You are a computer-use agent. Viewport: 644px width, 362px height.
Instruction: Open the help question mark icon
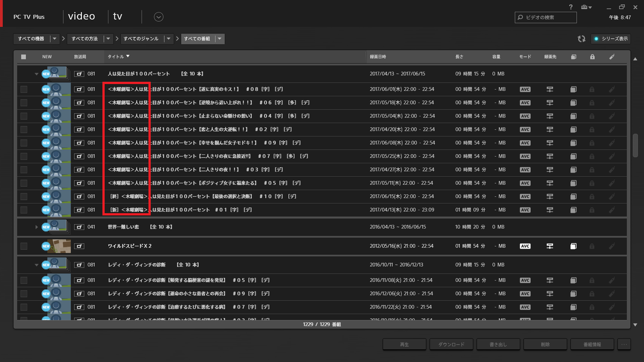pyautogui.click(x=571, y=7)
